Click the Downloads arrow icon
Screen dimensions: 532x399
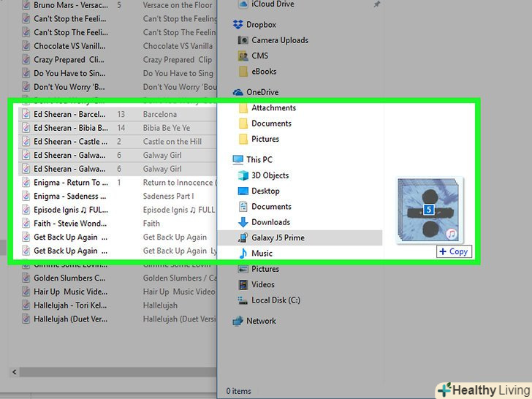pyautogui.click(x=243, y=222)
